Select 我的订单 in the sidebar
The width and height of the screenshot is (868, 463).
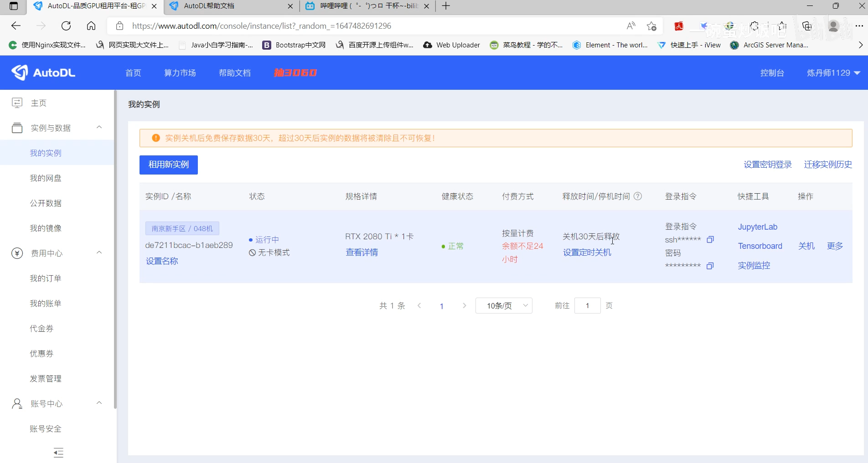pyautogui.click(x=57, y=278)
